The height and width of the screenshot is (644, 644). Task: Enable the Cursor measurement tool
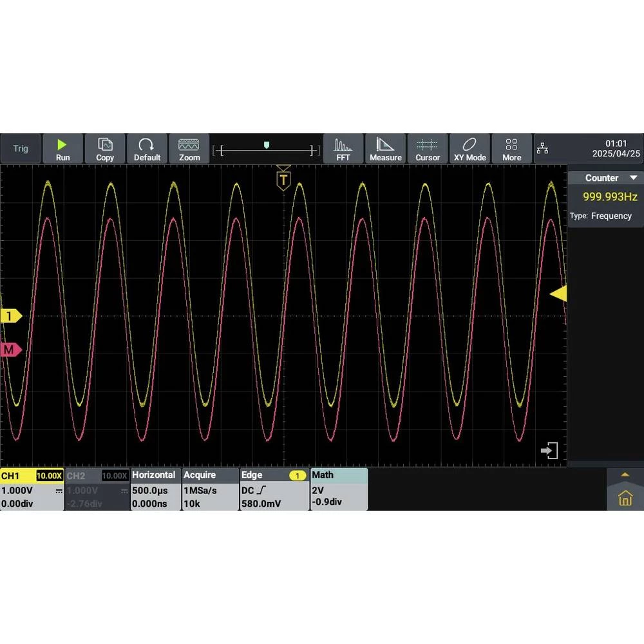tap(428, 149)
